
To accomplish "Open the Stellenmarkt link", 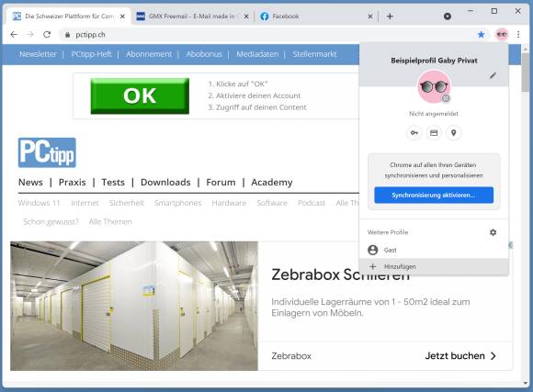I will (x=315, y=54).
